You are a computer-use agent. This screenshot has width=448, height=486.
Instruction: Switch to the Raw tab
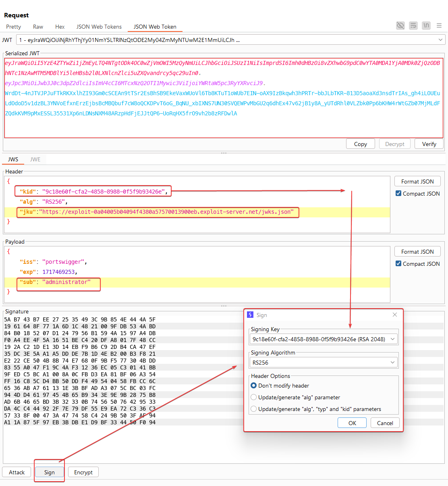(x=38, y=27)
